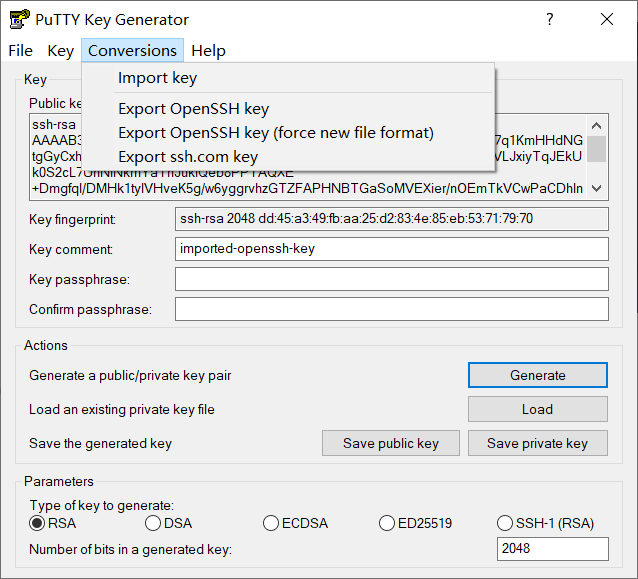Click the 'Key comment:' label

tap(71, 249)
